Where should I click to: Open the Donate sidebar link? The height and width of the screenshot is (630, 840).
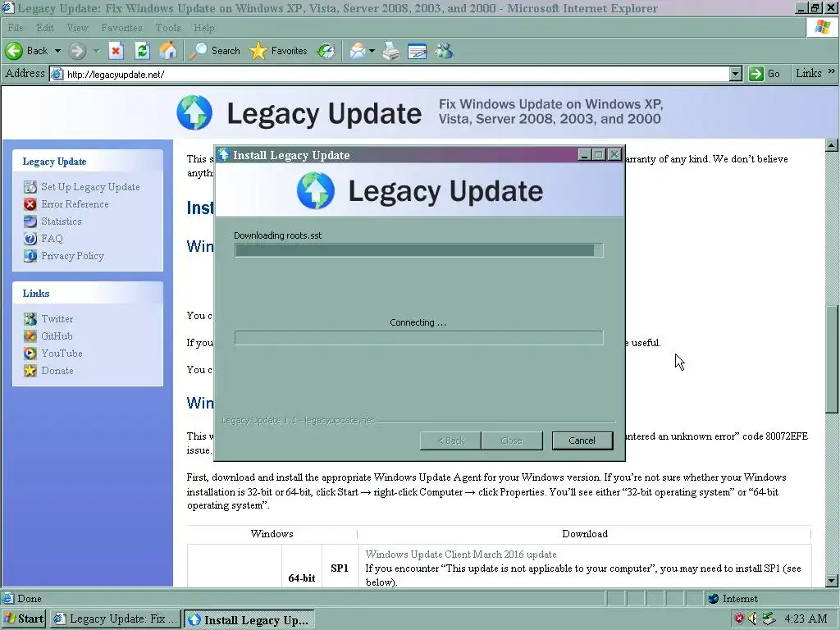pos(57,370)
